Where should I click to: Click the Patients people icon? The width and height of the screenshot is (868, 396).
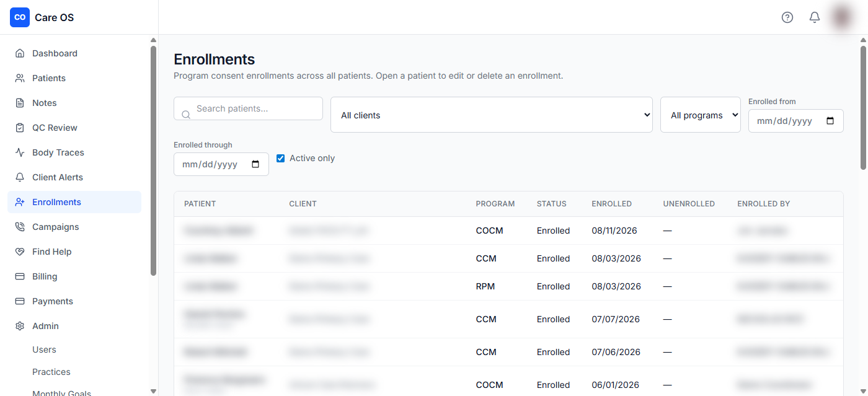pyautogui.click(x=20, y=78)
